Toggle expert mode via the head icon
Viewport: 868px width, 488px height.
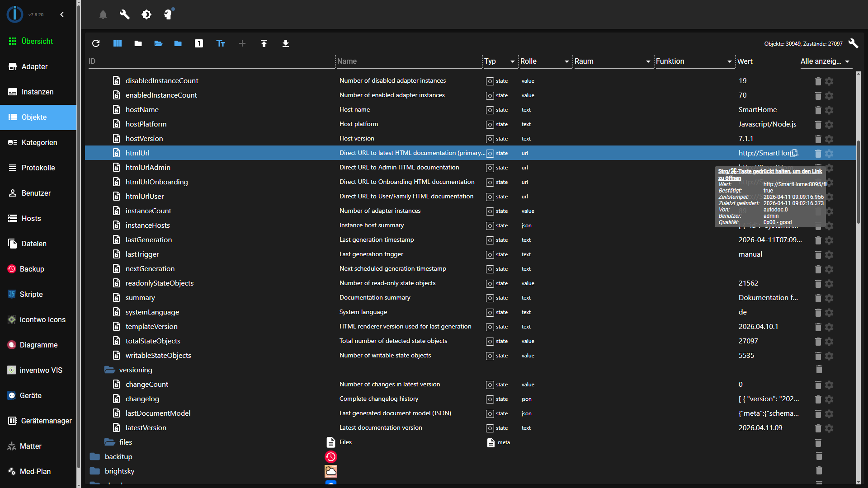point(168,14)
